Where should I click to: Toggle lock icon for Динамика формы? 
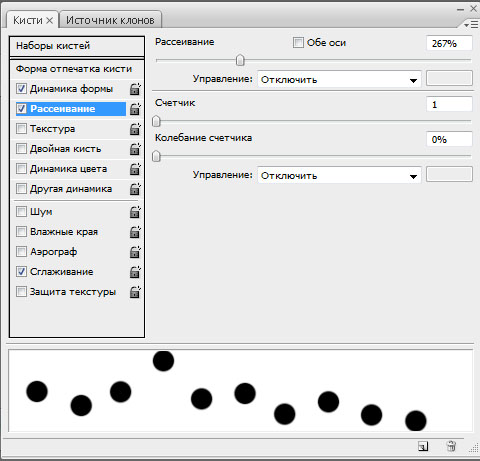(135, 89)
